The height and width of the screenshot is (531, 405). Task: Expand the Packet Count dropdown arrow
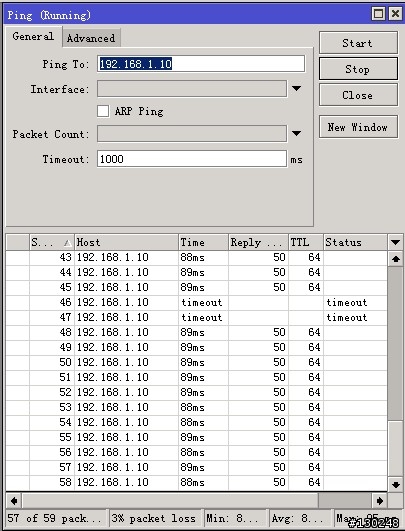click(x=296, y=133)
